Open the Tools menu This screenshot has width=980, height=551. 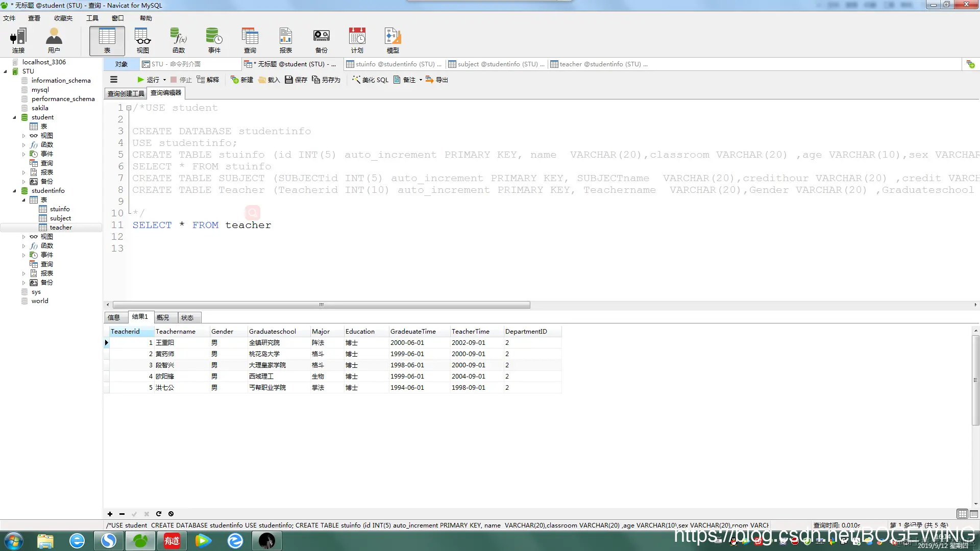tap(92, 18)
